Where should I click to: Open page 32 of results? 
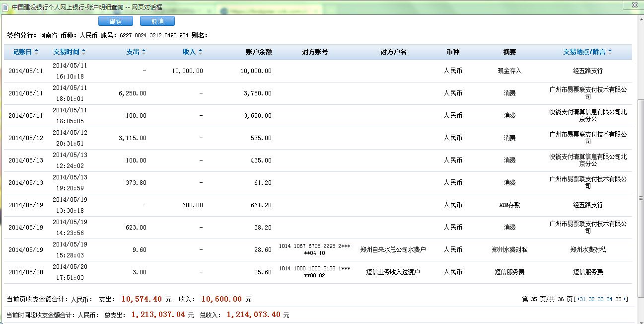click(x=591, y=299)
